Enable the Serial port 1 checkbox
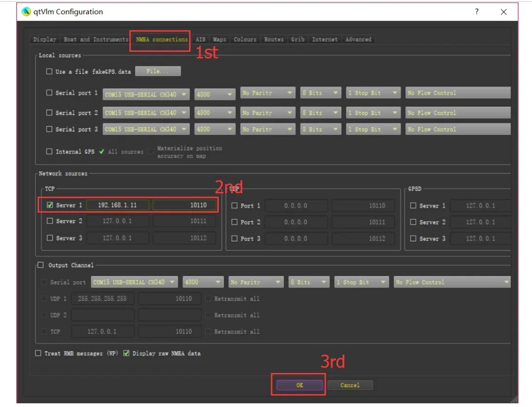The width and height of the screenshot is (532, 407). pyautogui.click(x=49, y=93)
